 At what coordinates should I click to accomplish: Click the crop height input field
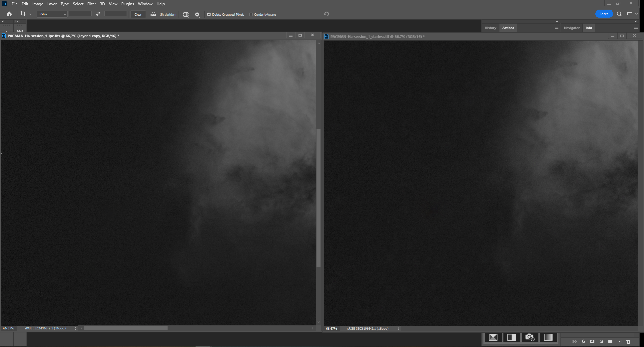point(116,14)
